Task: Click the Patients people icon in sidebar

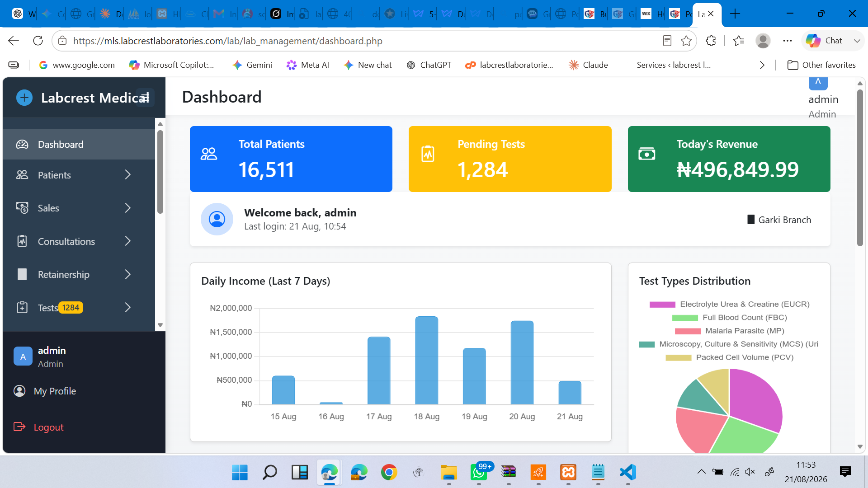Action: tap(22, 175)
